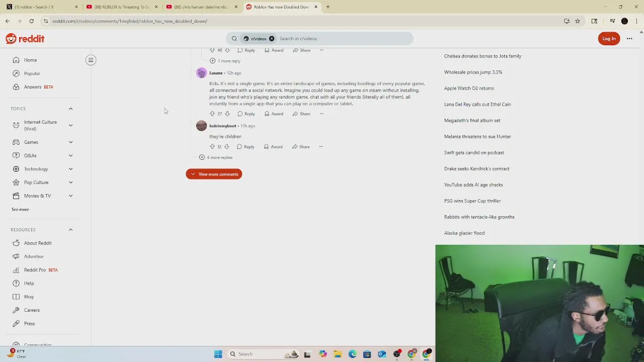644x362 pixels.
Task: Collapse the sidebar navigation hamburger button
Action: (91, 60)
